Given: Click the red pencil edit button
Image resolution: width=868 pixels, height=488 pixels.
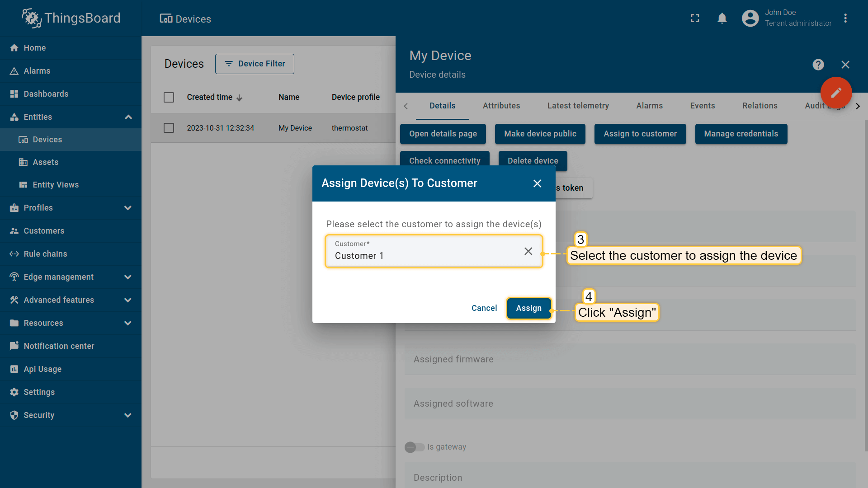Looking at the screenshot, I should [836, 93].
